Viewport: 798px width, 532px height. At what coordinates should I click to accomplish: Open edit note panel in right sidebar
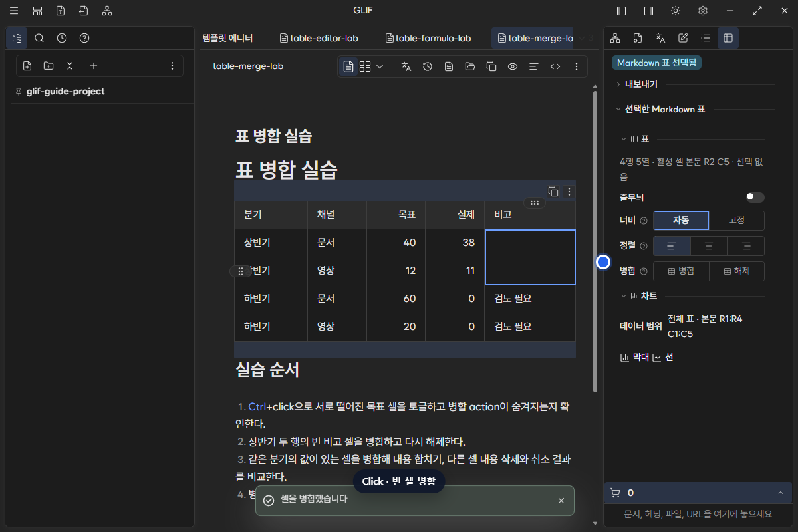coord(683,38)
